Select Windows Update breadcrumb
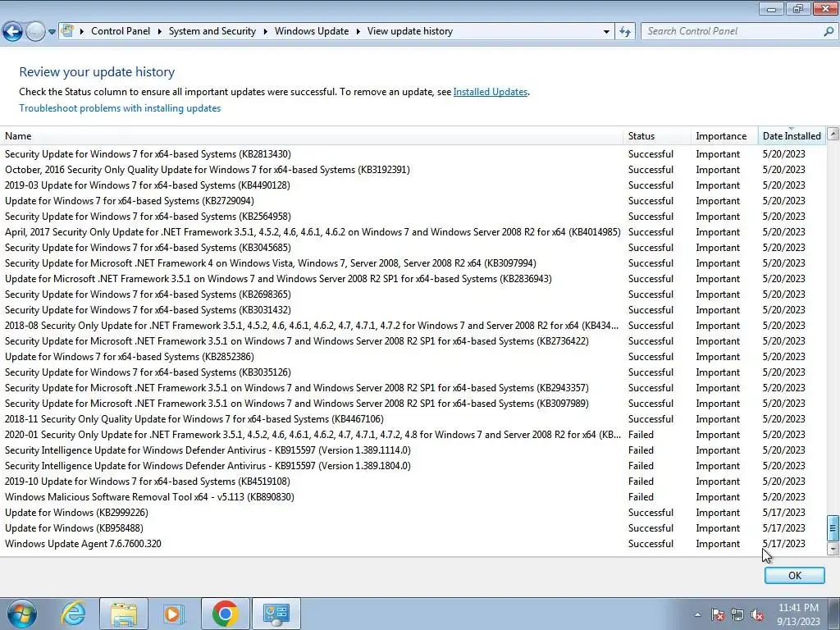 click(312, 31)
